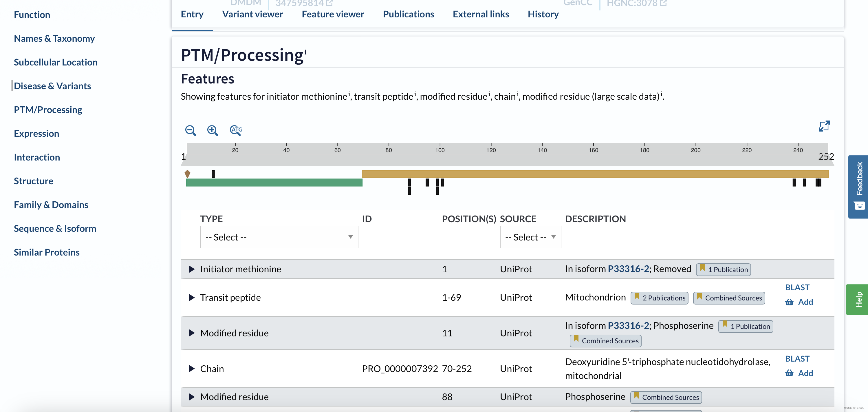Switch to the Variant viewer tab
The width and height of the screenshot is (868, 412).
coord(252,14)
